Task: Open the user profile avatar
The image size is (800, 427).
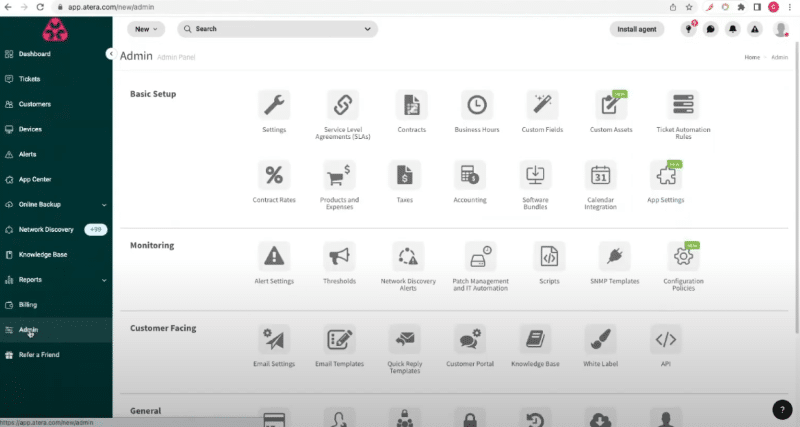Action: [x=781, y=29]
